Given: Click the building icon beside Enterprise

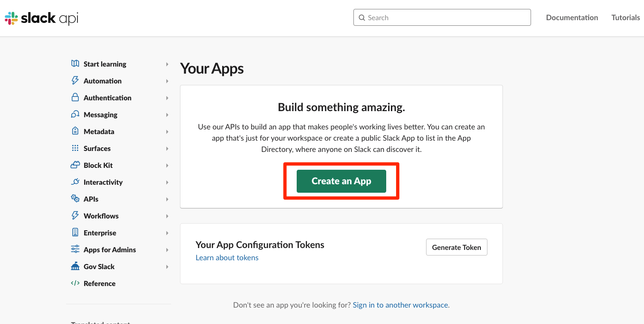Looking at the screenshot, I should pyautogui.click(x=75, y=233).
